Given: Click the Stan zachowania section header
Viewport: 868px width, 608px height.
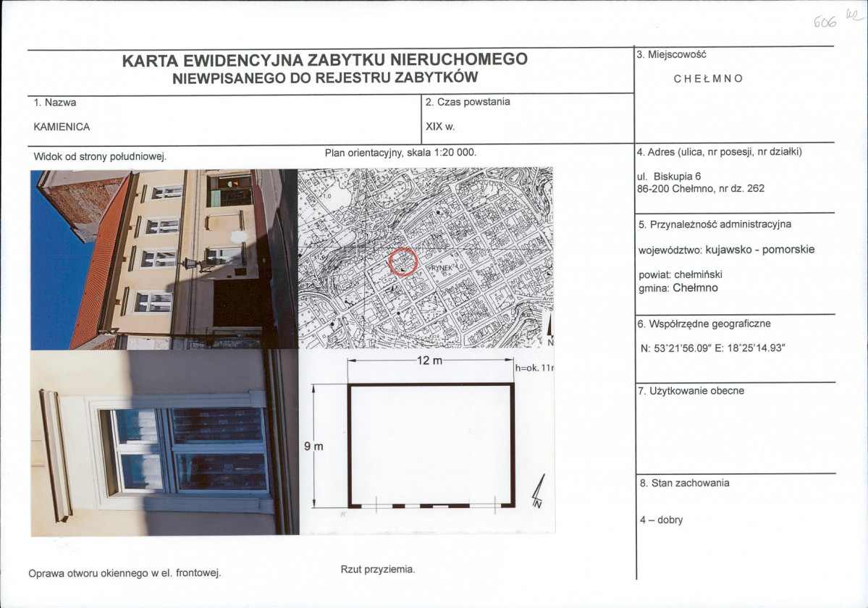Looking at the screenshot, I should pyautogui.click(x=685, y=484).
